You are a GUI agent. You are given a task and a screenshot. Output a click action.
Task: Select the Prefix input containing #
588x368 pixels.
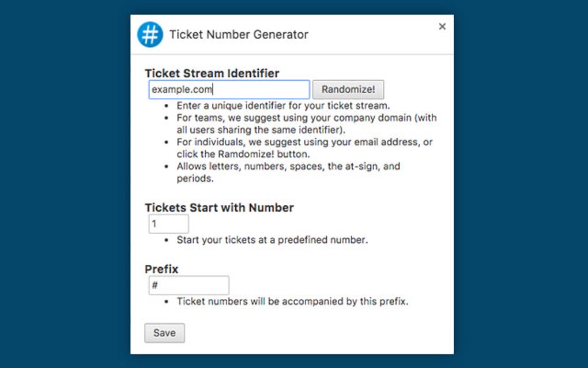[x=189, y=285]
